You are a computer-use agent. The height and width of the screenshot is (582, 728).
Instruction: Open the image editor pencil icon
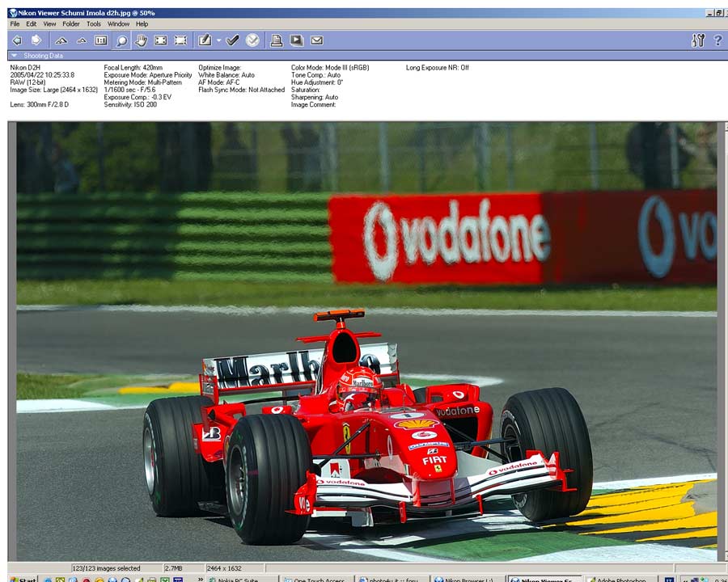coord(204,40)
